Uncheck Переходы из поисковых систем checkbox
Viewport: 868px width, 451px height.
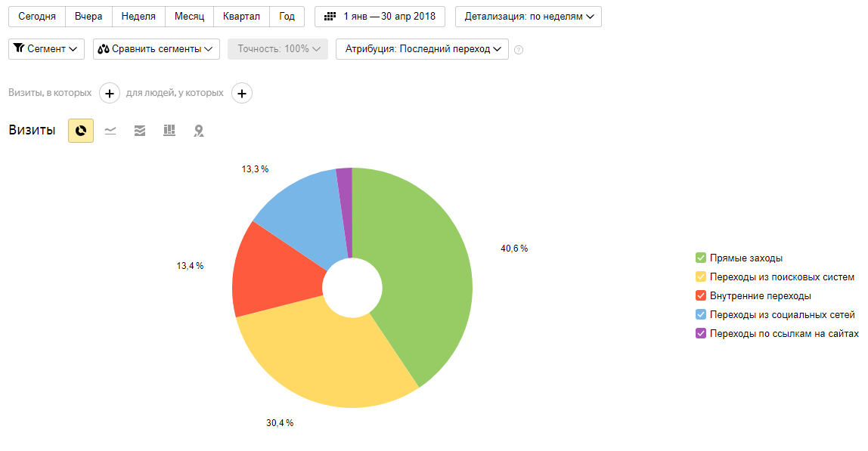[701, 276]
